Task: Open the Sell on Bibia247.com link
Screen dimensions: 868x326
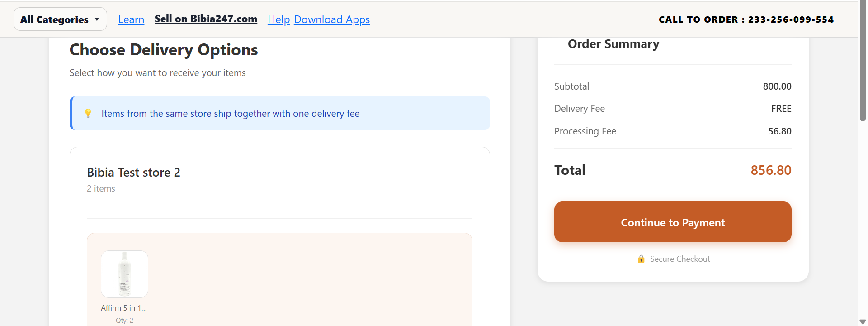Action: click(x=206, y=19)
